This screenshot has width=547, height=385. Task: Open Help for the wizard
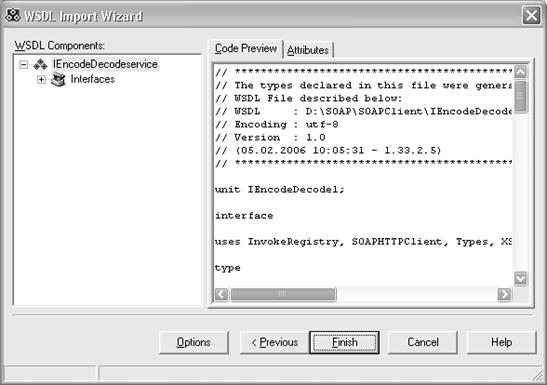click(501, 342)
